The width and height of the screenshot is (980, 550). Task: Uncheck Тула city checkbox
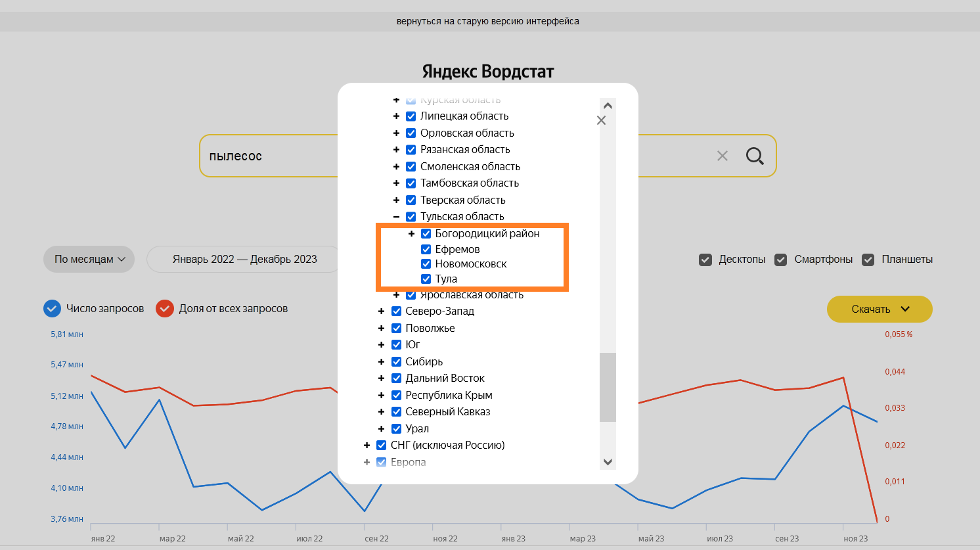tap(426, 279)
